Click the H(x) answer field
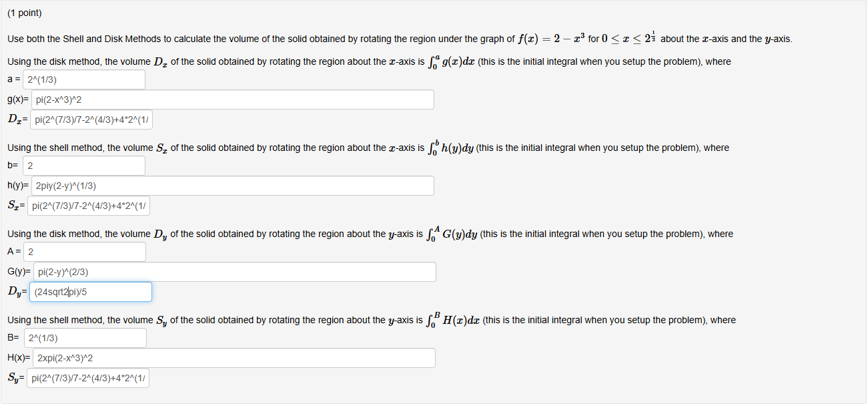Screen dimensions: 868x404 point(234,357)
